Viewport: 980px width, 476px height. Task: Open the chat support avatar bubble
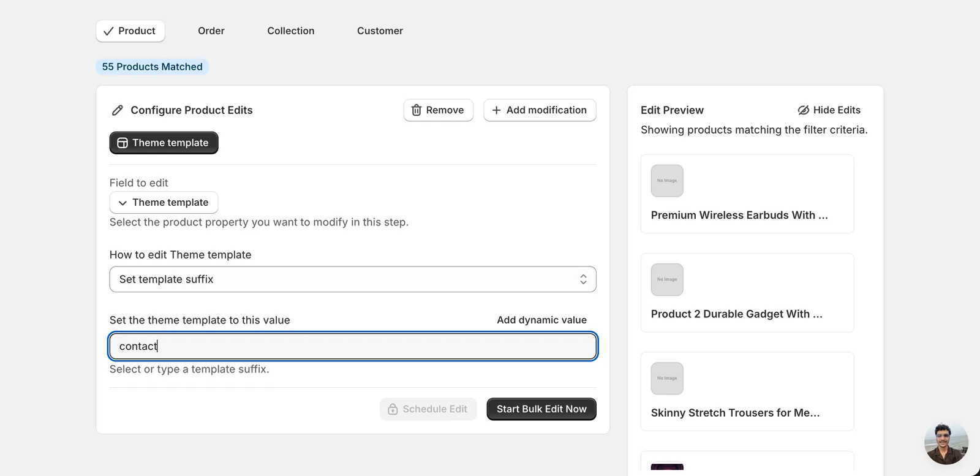[946, 443]
